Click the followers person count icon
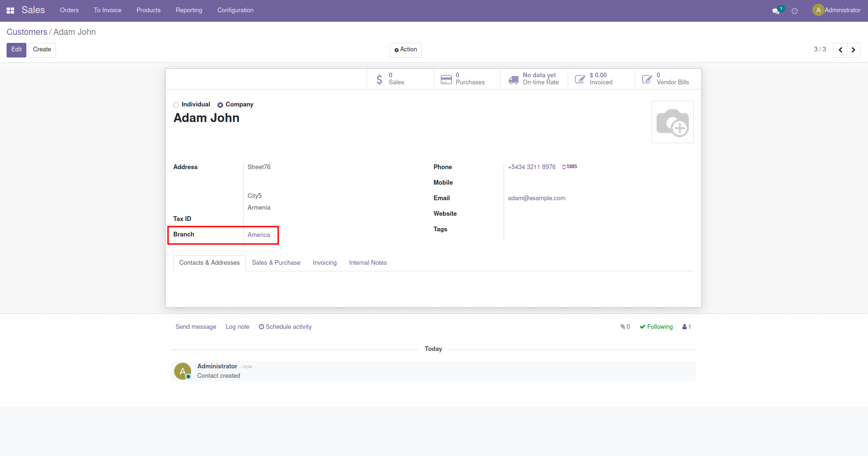The image size is (868, 456). pyautogui.click(x=687, y=327)
